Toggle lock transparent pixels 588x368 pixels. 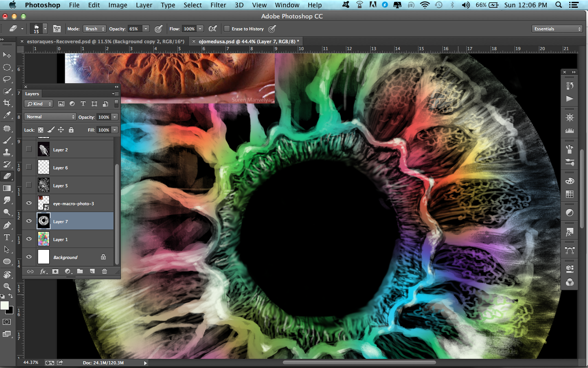41,130
